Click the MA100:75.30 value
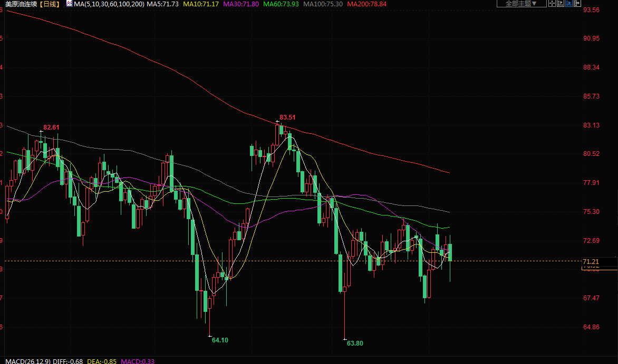Screen dimensions: 618x364 pyautogui.click(x=323, y=4)
